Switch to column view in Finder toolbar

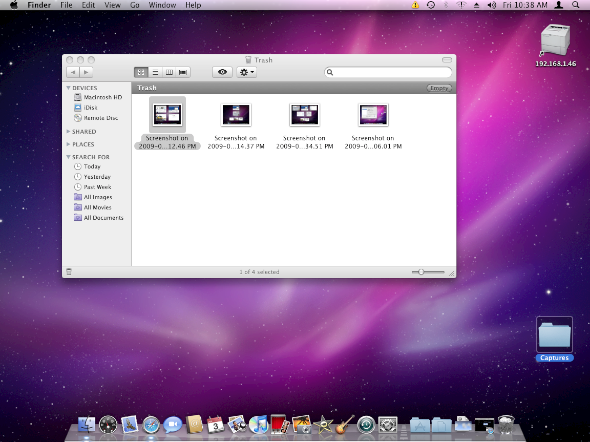[x=169, y=72]
